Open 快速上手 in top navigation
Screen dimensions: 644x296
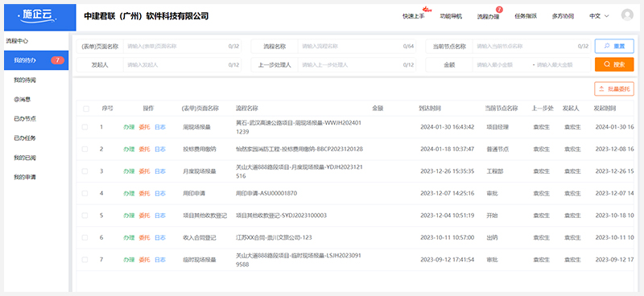[413, 16]
